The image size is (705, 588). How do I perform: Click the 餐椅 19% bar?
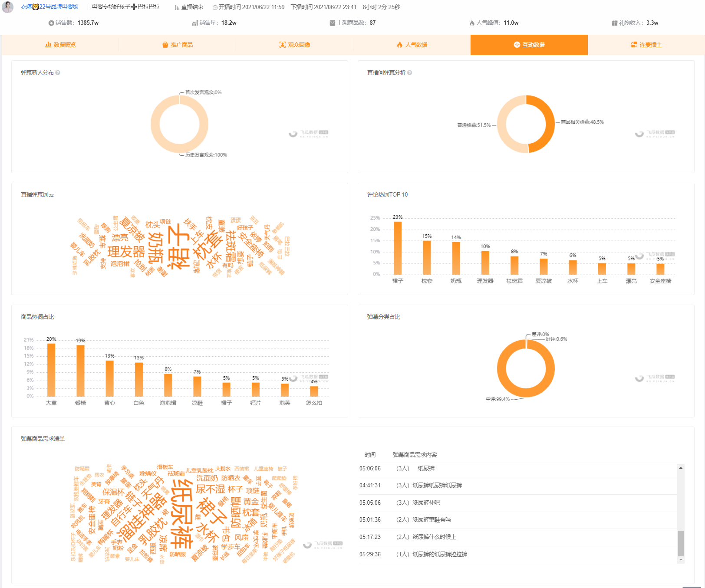click(80, 371)
